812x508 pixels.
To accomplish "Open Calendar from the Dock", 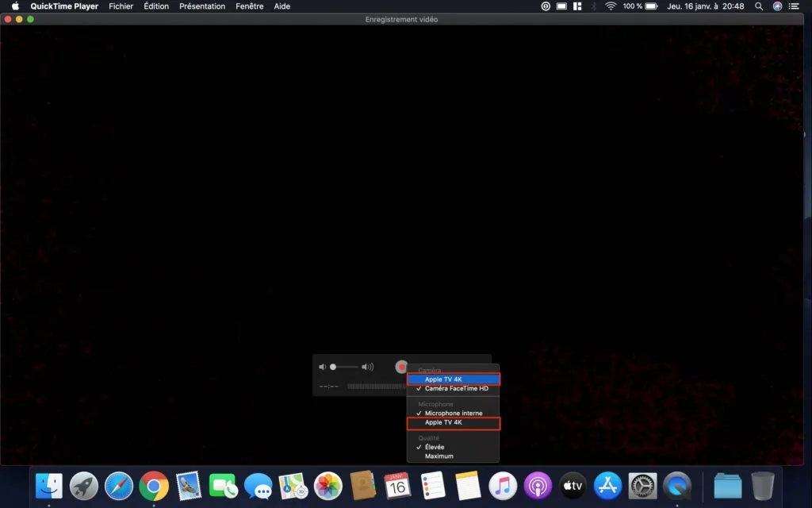I will point(398,487).
